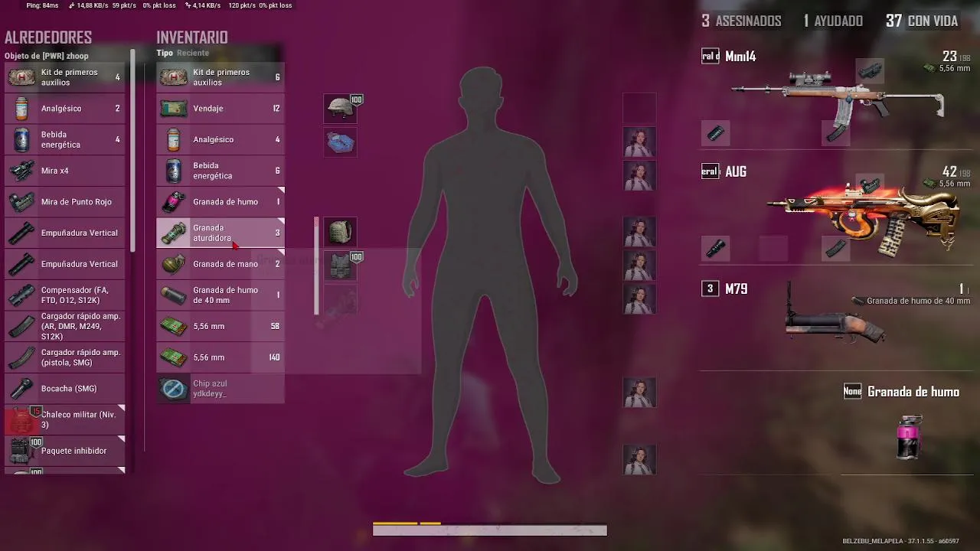
Task: Select the Mira x4 scope icon
Action: 21,171
